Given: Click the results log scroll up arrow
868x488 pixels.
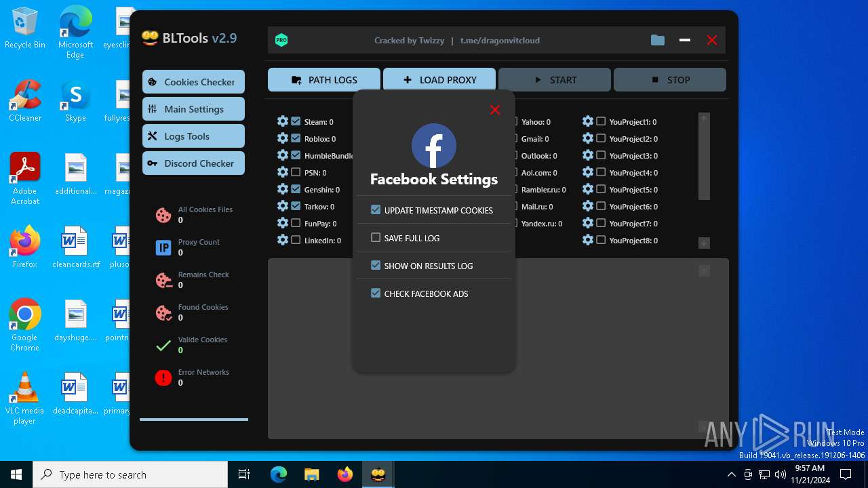Looking at the screenshot, I should 704,270.
